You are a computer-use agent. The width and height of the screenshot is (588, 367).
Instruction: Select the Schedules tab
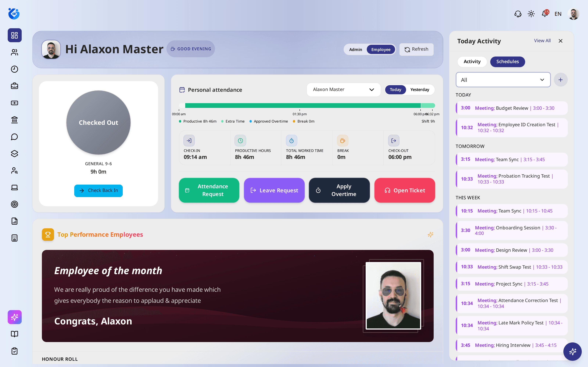tap(507, 62)
